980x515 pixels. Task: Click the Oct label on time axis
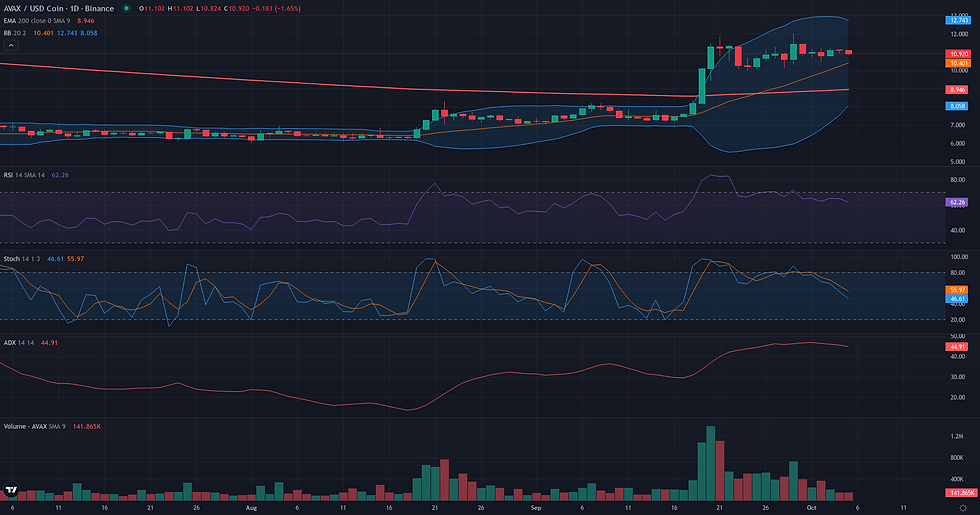(811, 508)
